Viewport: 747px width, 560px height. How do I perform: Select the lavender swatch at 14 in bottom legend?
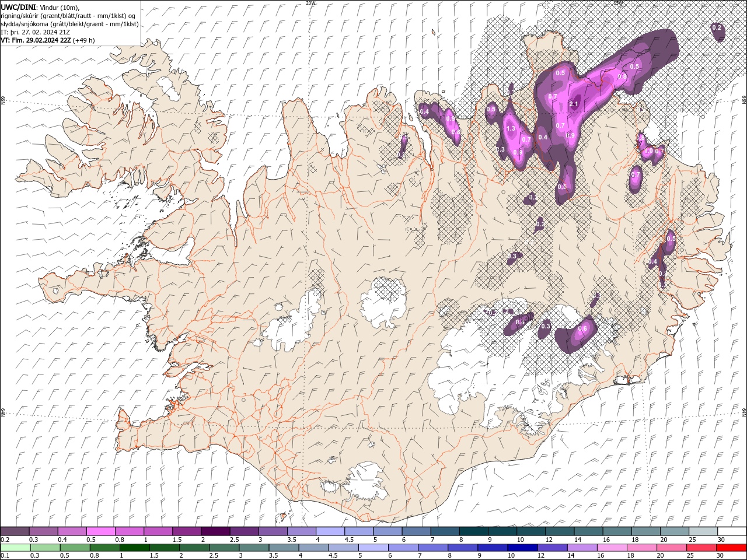click(581, 548)
